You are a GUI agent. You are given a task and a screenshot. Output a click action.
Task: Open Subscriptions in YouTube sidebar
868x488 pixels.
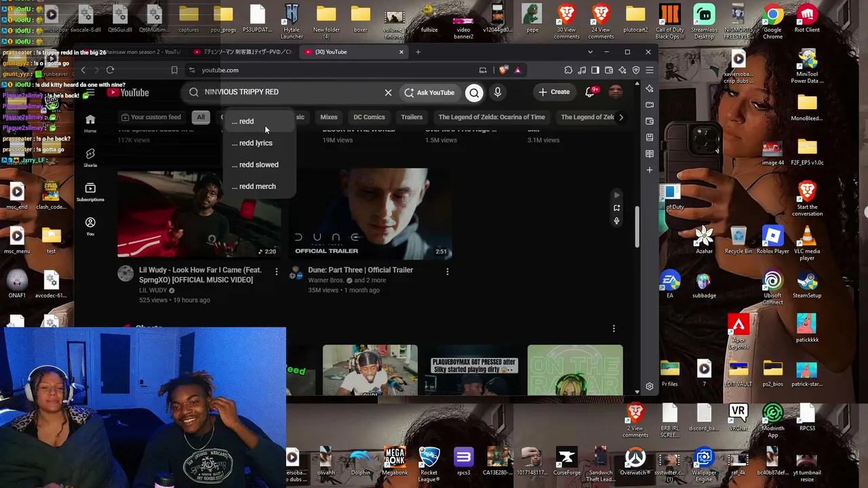click(90, 192)
